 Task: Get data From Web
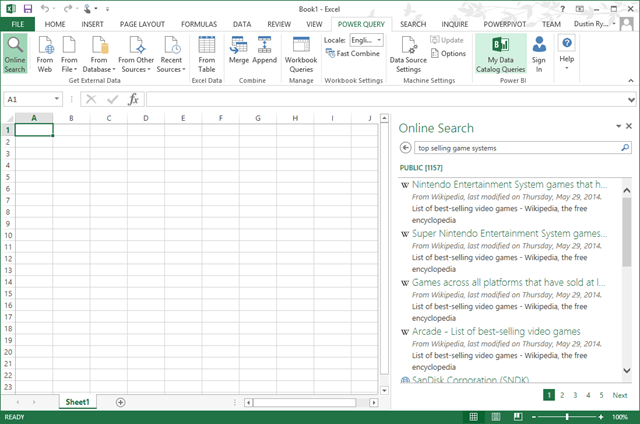[x=44, y=54]
